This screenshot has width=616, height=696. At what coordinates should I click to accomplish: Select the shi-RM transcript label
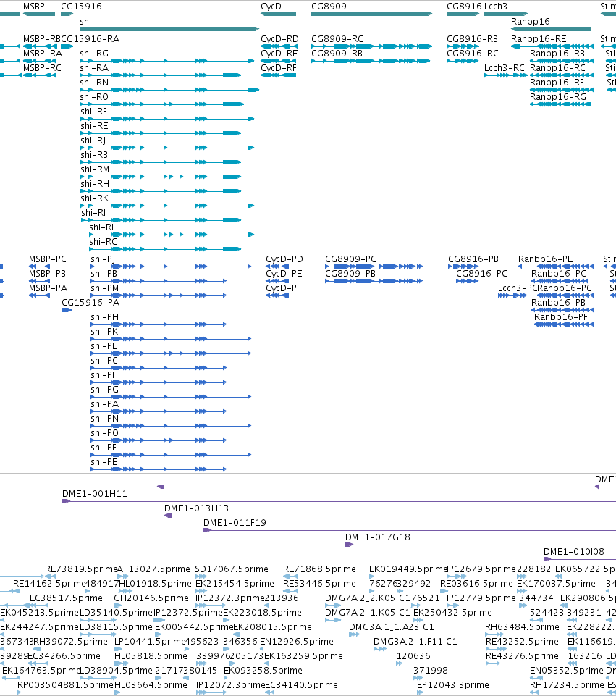tap(95, 169)
